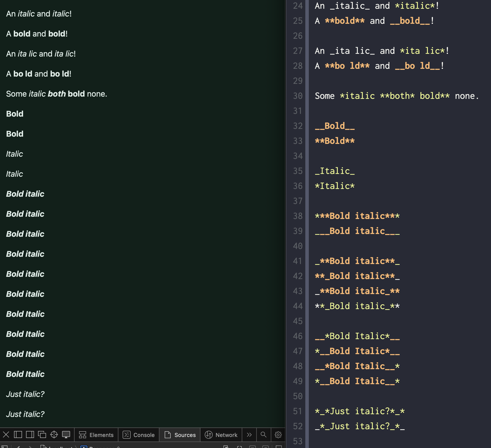Open the Console tab
This screenshot has width=491, height=448.
(x=139, y=435)
